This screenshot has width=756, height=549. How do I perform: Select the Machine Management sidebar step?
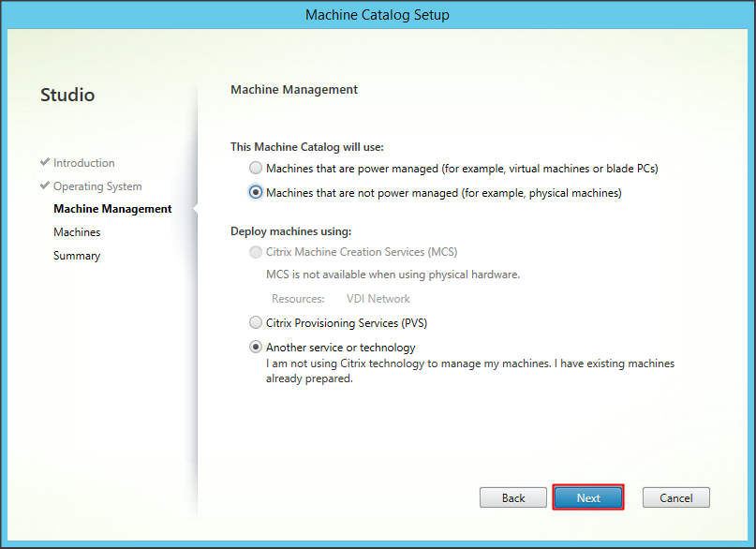(x=112, y=209)
